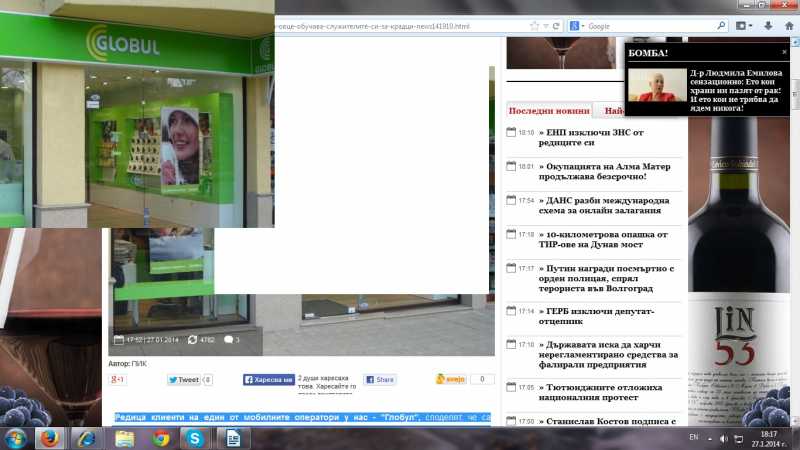Open news Държавата иска да харчи
This screenshot has height=450, width=800.
608,355
